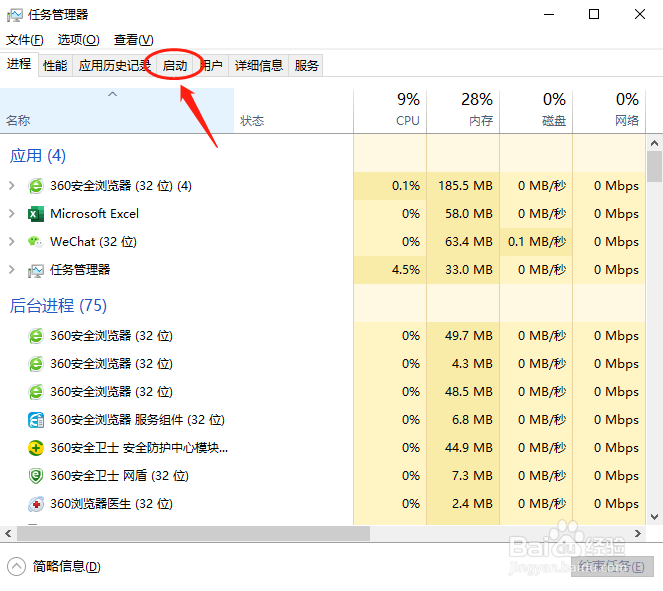663x591 pixels.
Task: Switch to the 用户 tab
Action: coord(211,66)
